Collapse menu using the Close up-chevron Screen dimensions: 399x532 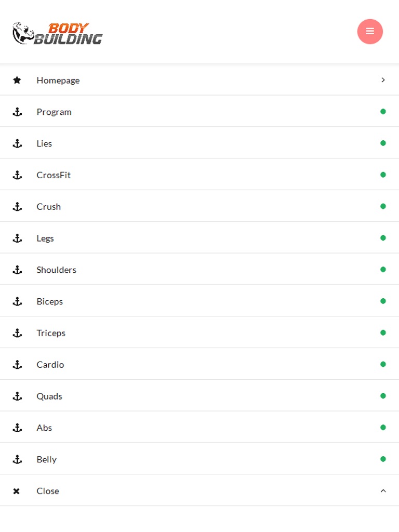383,491
